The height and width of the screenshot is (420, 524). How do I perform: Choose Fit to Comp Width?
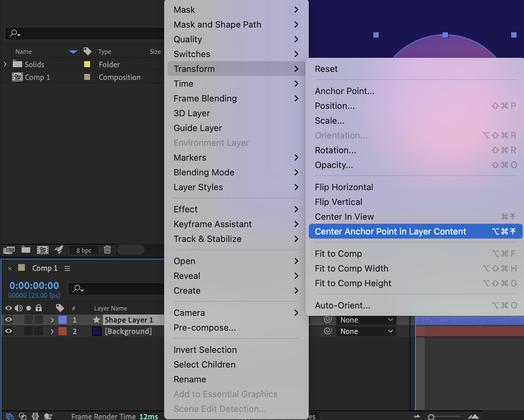[x=415, y=268]
